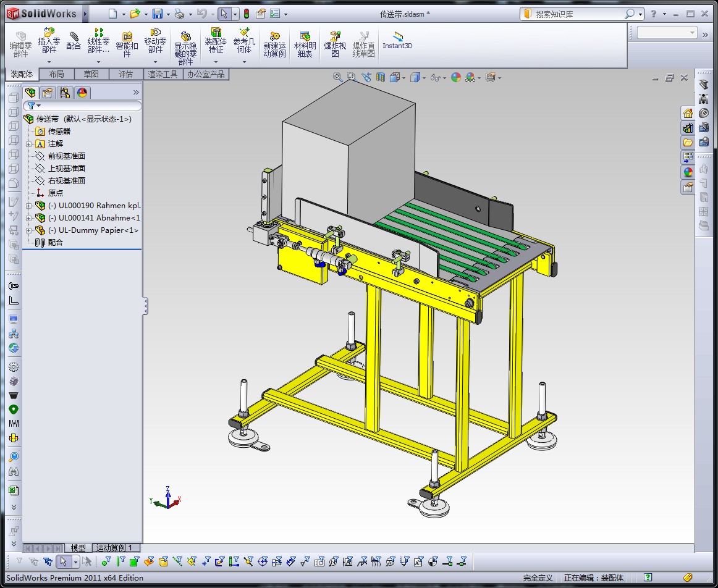This screenshot has height=588, width=718.
Task: Open the Save button dropdown arrow
Action: coord(167,14)
